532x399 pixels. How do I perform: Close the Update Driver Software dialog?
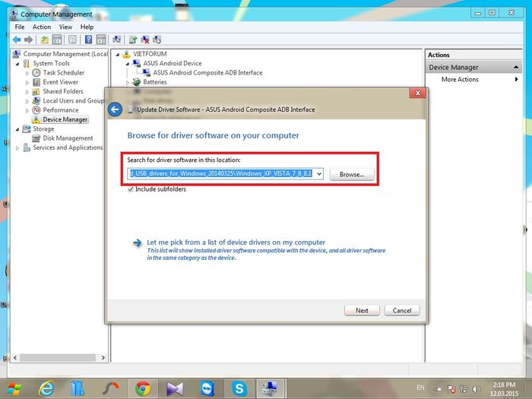pyautogui.click(x=418, y=93)
